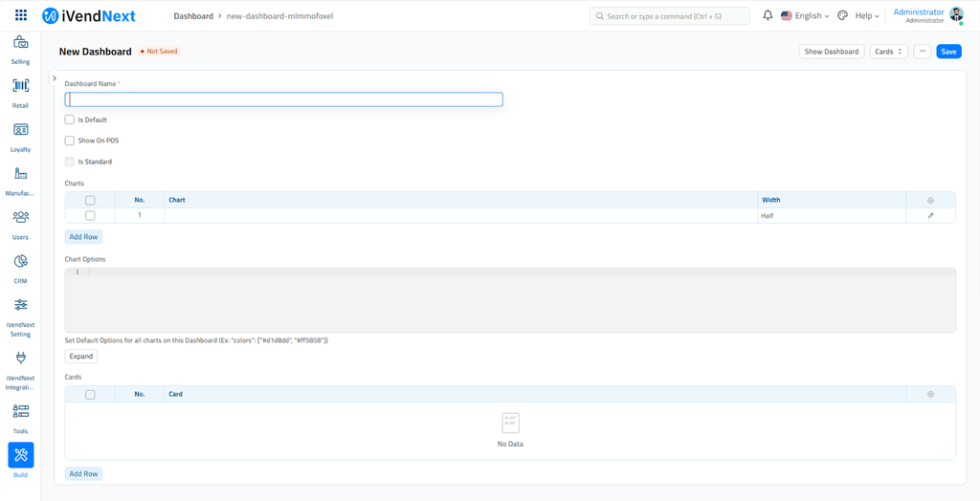
Task: Click the Save button
Action: (x=948, y=52)
